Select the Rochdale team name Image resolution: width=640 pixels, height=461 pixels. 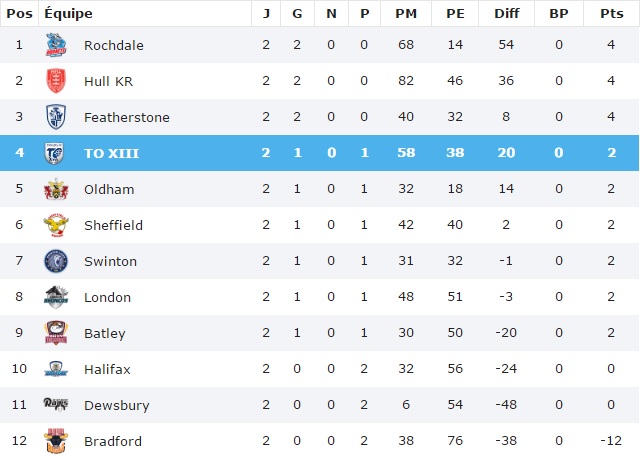tap(112, 45)
